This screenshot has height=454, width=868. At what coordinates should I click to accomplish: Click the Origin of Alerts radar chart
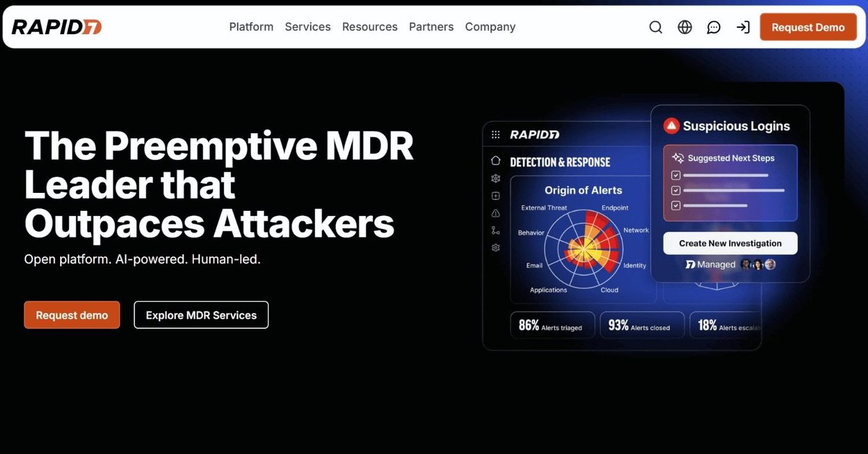[x=583, y=248]
